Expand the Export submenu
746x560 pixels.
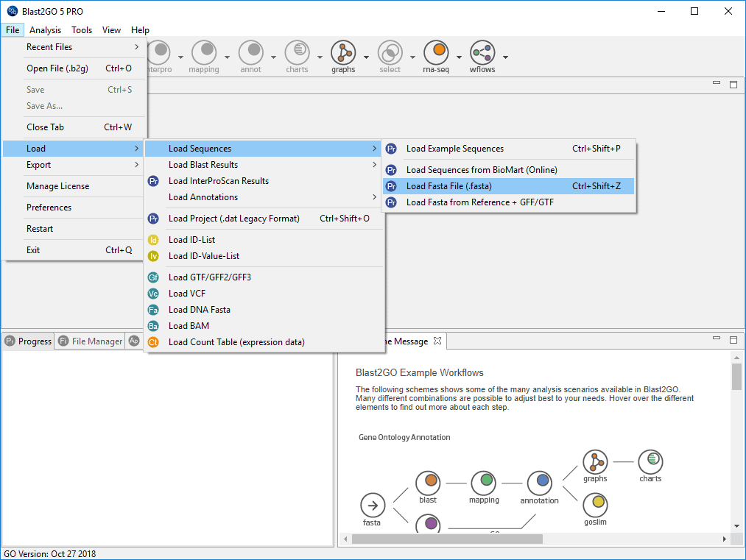(x=74, y=165)
